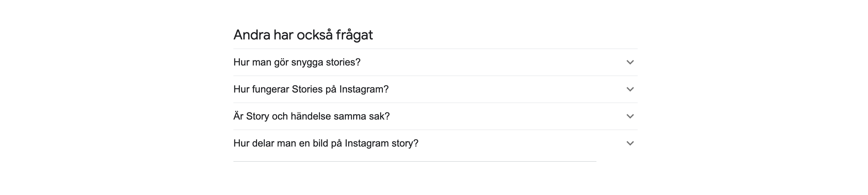Click the word "delar" in the fourth question
Screen dimensions: 868x195
pos(263,143)
